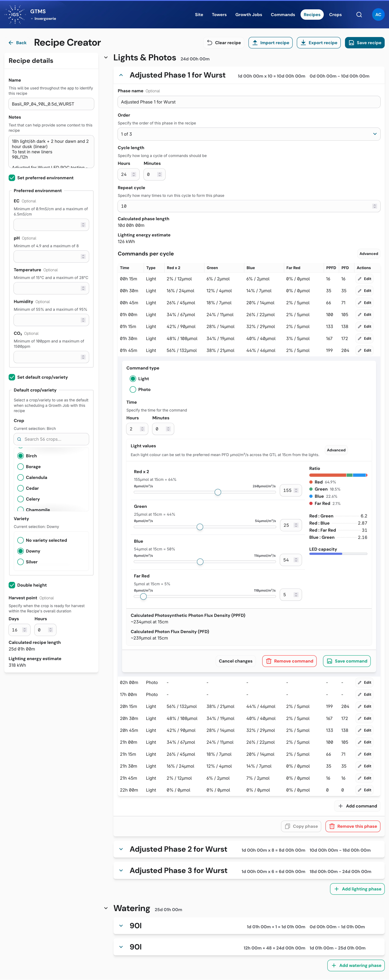The height and width of the screenshot is (980, 389).
Task: Click the Red x 2 slider handle
Action: point(218,492)
